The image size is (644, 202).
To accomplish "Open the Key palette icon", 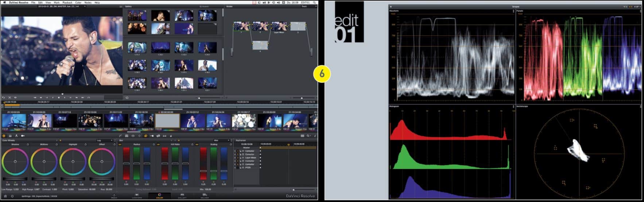I will (152, 136).
